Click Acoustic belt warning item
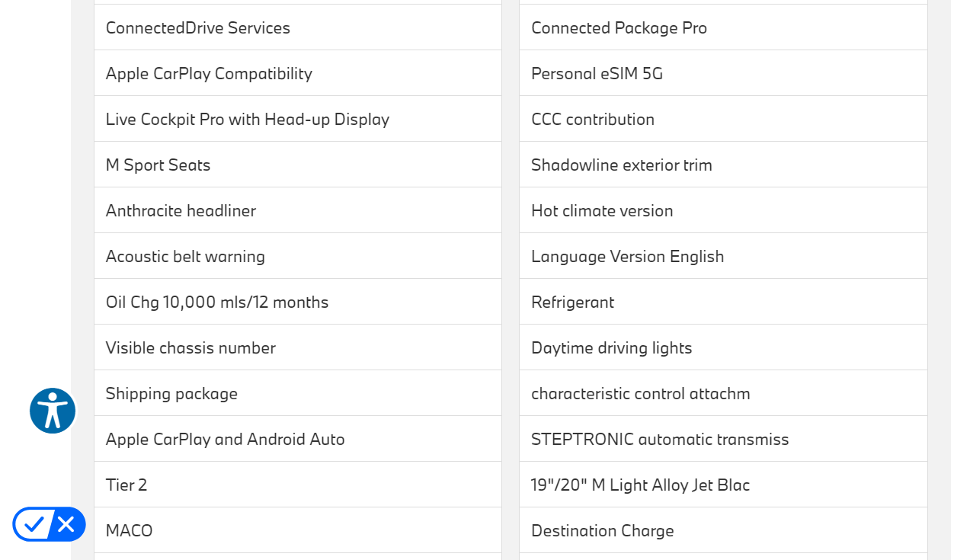Screen dimensions: 954x560 pos(185,257)
